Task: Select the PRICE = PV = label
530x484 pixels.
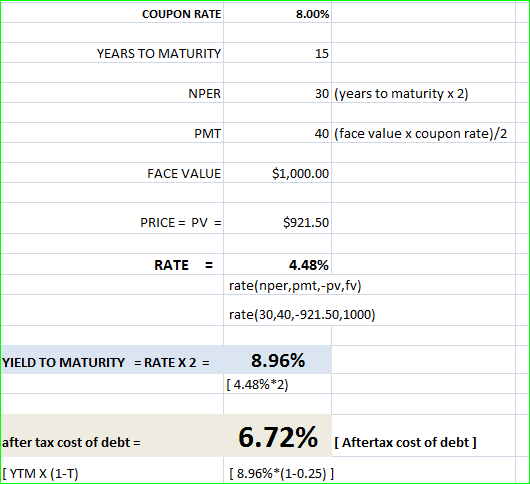Action: point(181,223)
